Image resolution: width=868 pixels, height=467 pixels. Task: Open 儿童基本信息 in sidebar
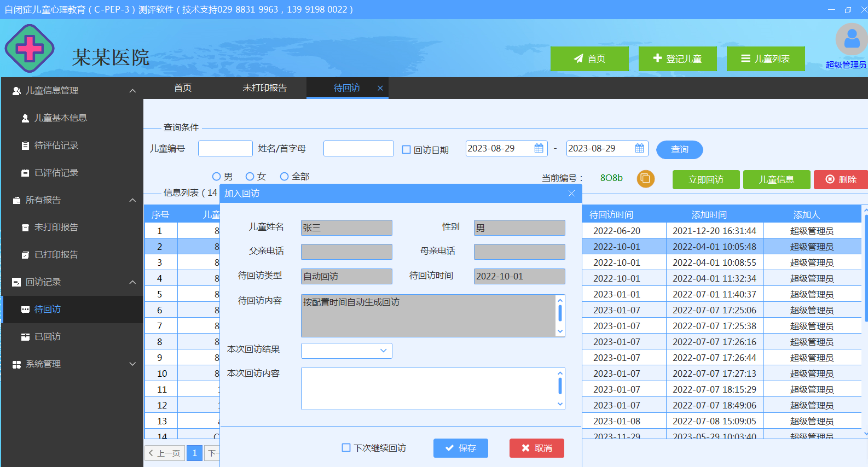click(x=60, y=118)
